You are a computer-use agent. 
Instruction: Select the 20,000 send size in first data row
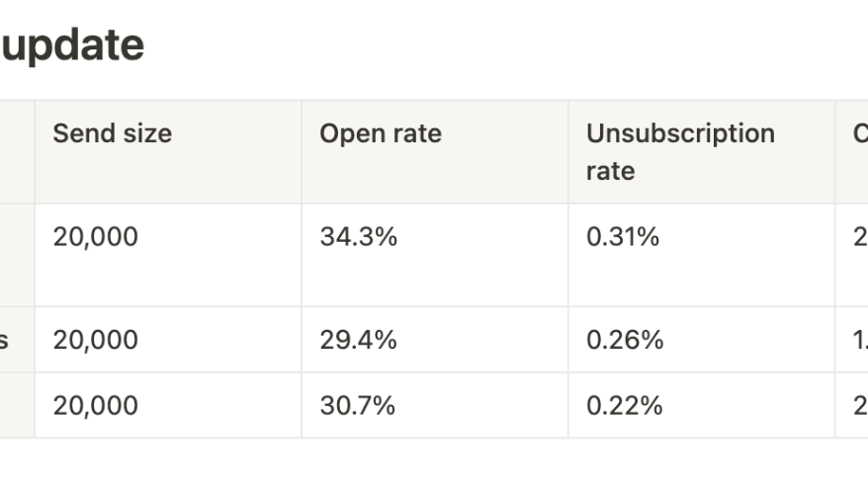coord(167,255)
